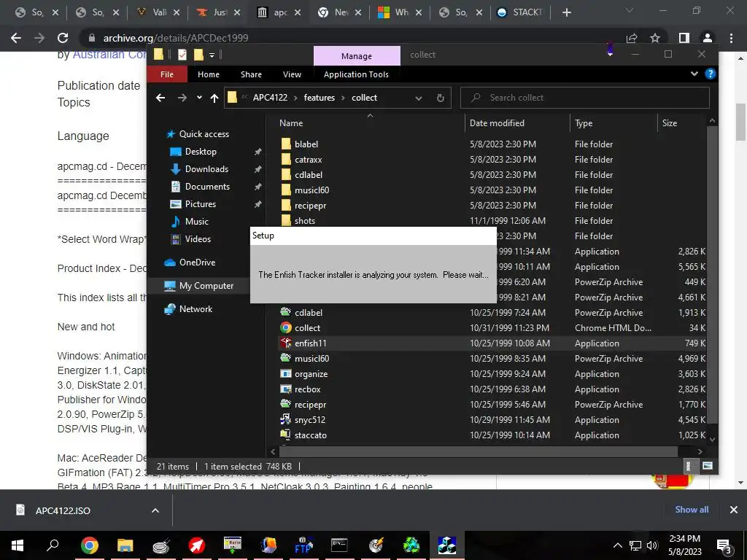Switch to large icons view toggle
Image resolution: width=747 pixels, height=560 pixels.
click(708, 466)
